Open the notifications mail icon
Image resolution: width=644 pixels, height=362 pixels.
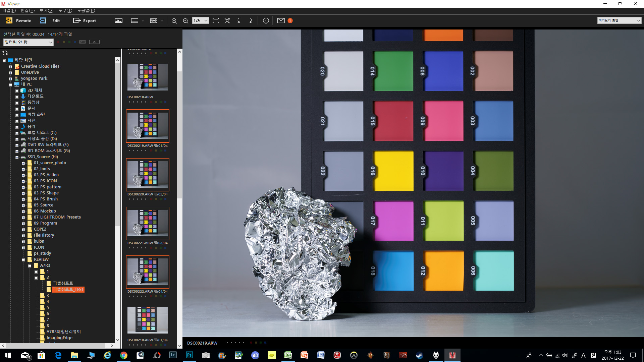click(x=281, y=21)
